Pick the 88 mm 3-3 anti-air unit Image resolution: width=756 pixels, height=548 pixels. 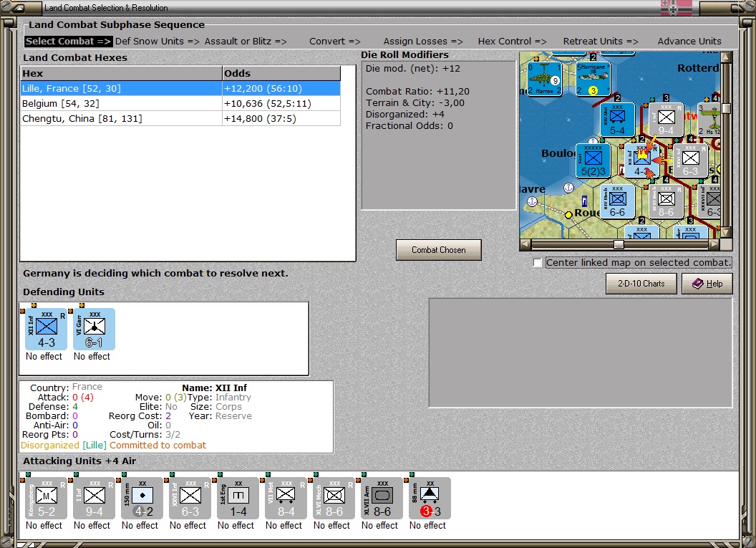pos(430,499)
